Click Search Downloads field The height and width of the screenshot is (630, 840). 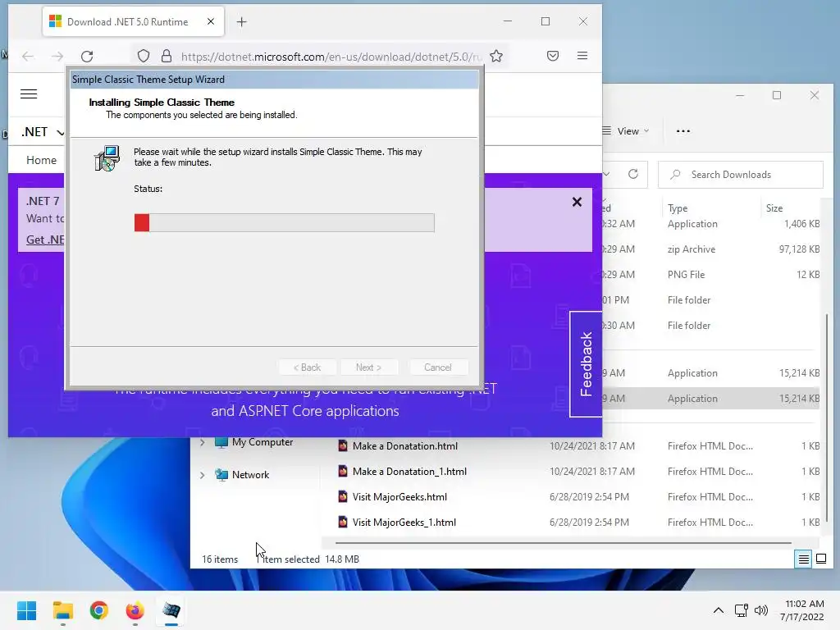741,175
